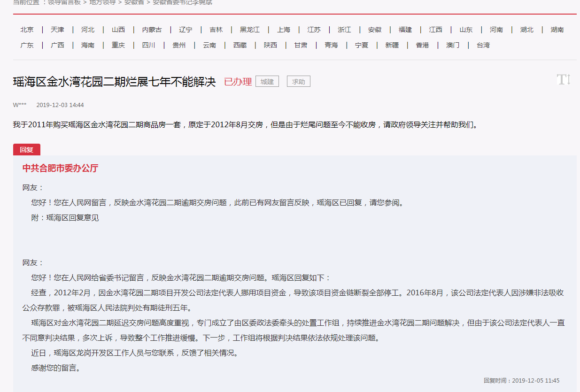580x392 pixels.
Task: Navigate to the 湖南 province board
Action: [x=557, y=30]
